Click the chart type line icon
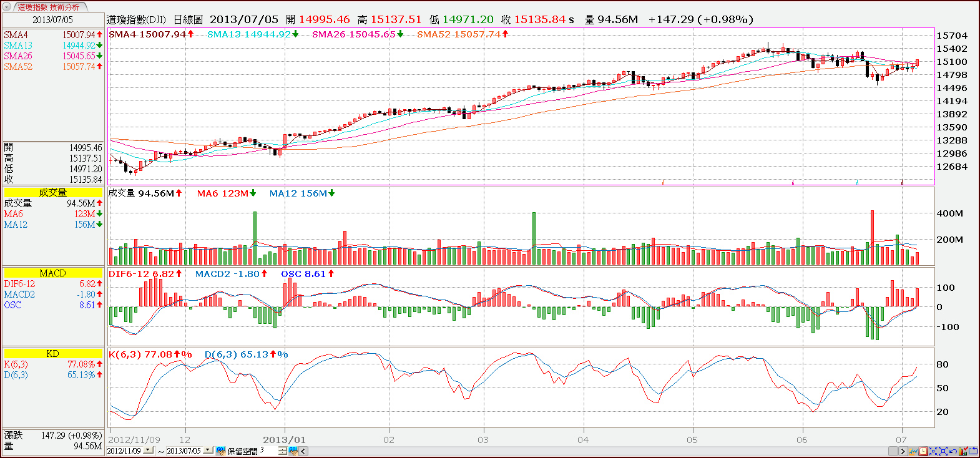This screenshot has height=458, width=980. 913,451
